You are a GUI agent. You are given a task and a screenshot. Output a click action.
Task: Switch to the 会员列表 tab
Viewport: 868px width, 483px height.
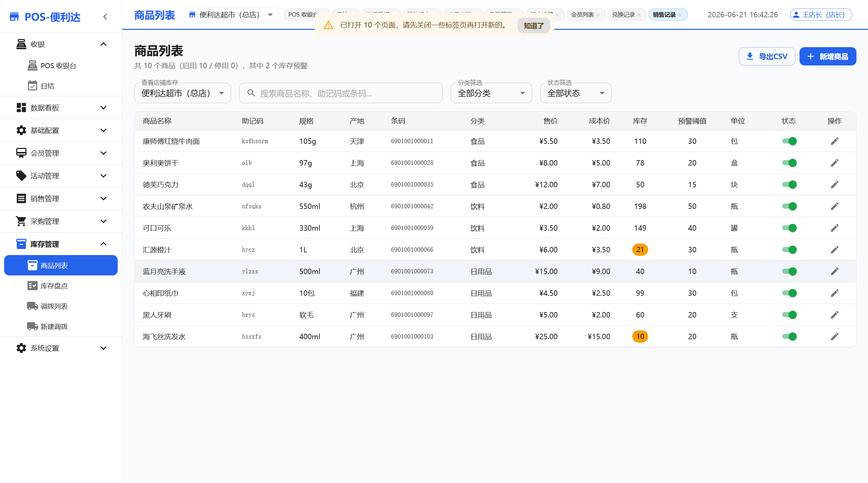[582, 15]
